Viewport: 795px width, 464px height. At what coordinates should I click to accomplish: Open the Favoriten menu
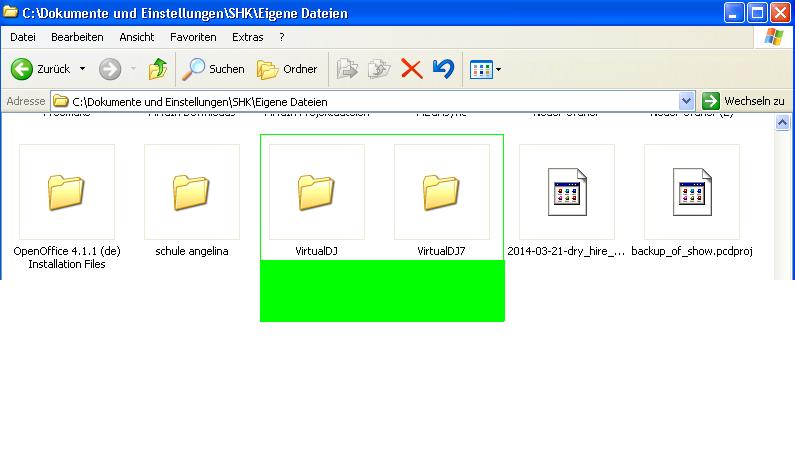tap(193, 37)
